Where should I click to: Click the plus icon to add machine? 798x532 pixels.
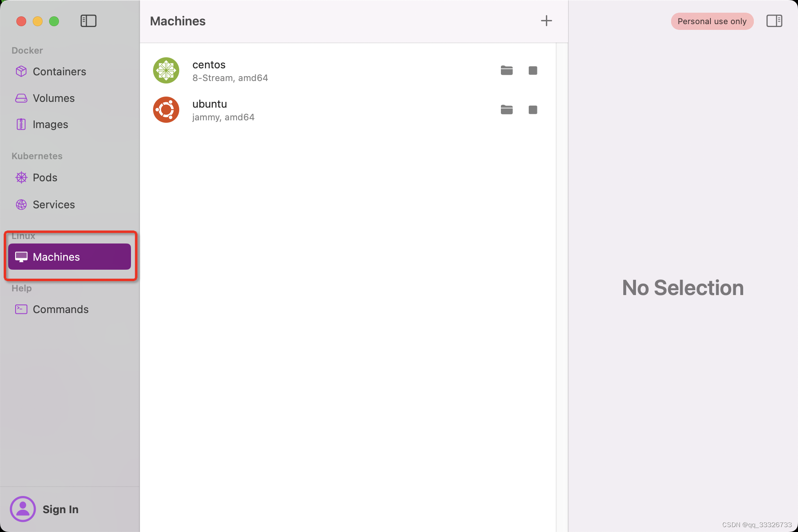click(546, 21)
